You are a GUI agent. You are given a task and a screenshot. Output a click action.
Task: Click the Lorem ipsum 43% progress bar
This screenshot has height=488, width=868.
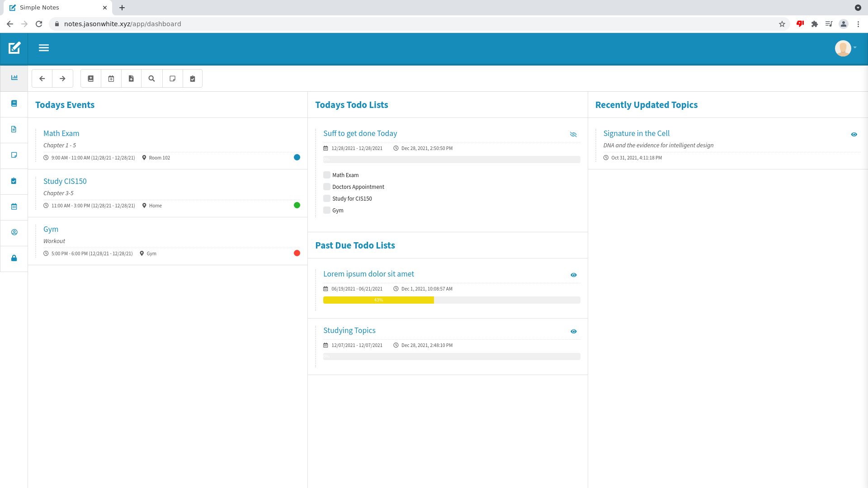[378, 300]
